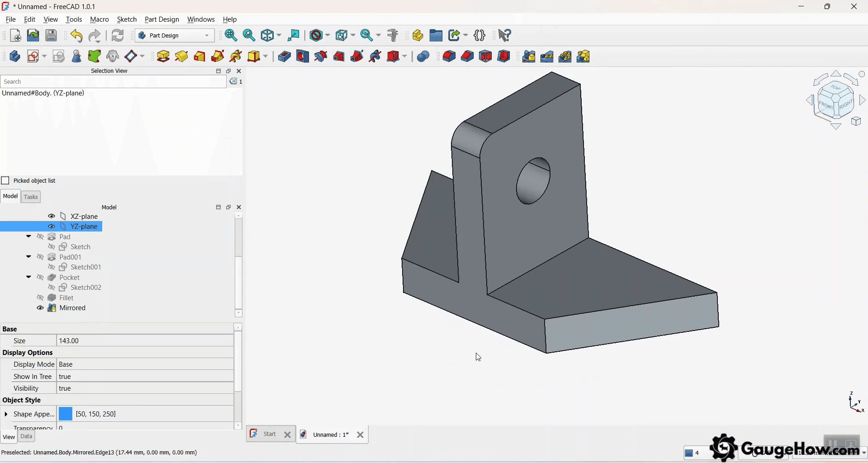This screenshot has height=463, width=868.
Task: Hide the Pad feature in the model tree
Action: click(x=40, y=236)
